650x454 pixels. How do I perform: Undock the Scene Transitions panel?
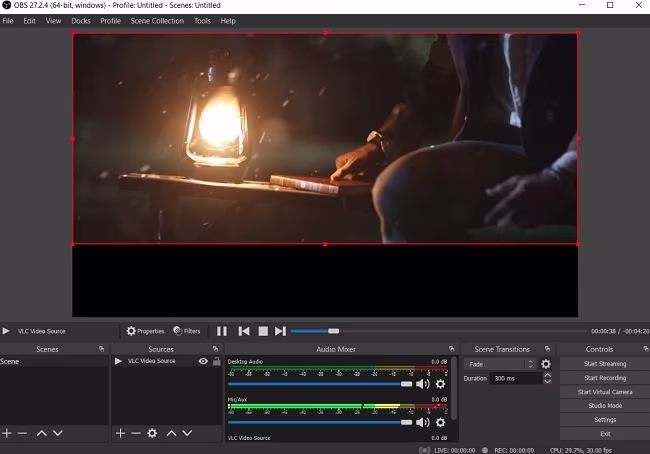pos(548,349)
